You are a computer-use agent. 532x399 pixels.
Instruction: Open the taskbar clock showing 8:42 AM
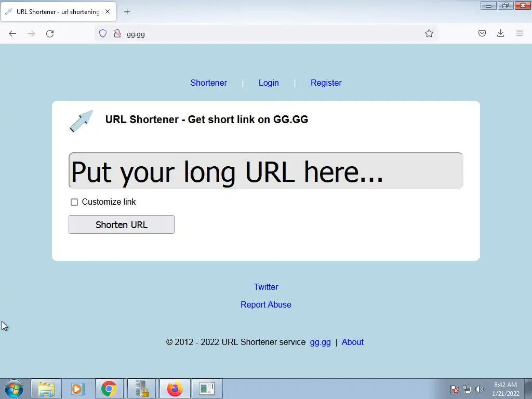(x=506, y=389)
